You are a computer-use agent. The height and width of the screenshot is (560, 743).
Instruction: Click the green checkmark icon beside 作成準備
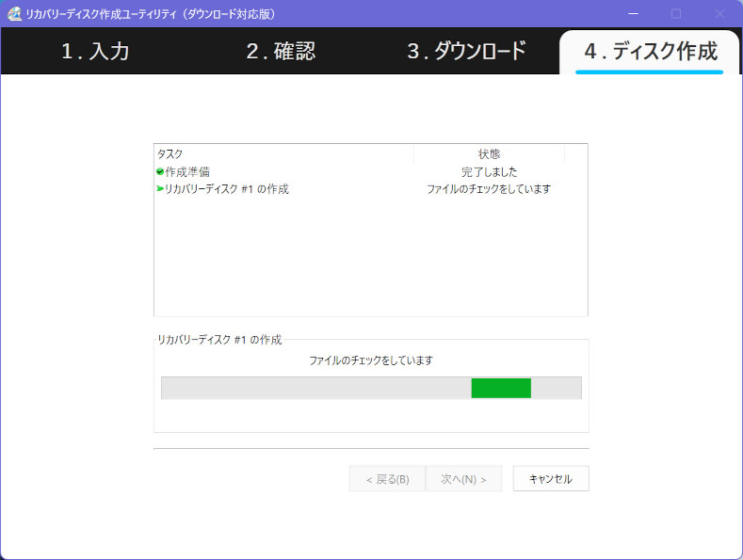tap(160, 171)
